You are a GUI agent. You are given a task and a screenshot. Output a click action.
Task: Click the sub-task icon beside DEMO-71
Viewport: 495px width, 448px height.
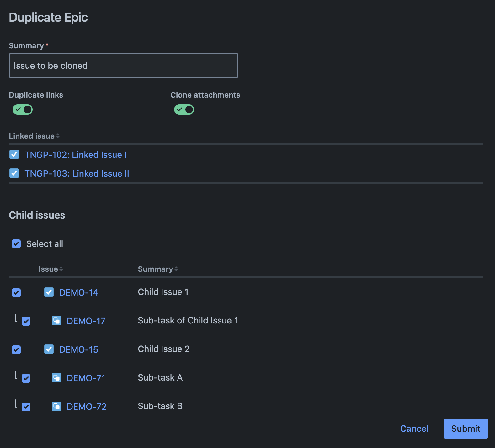point(56,378)
